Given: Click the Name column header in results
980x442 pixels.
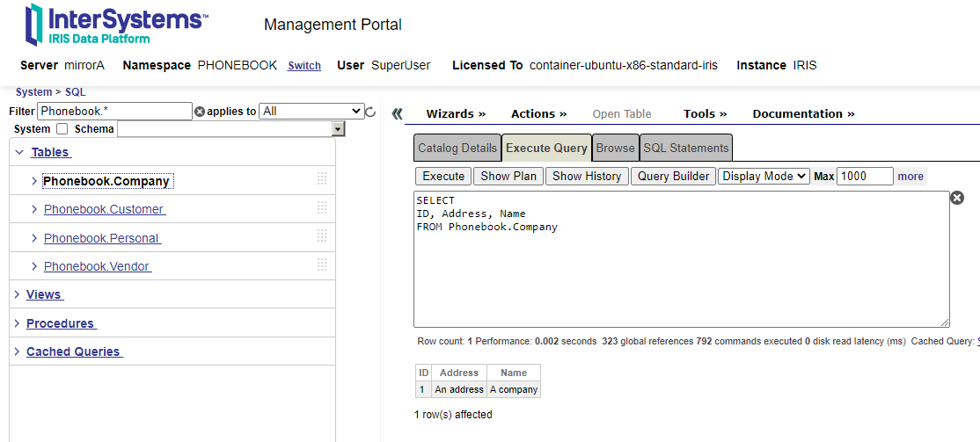Looking at the screenshot, I should click(514, 373).
